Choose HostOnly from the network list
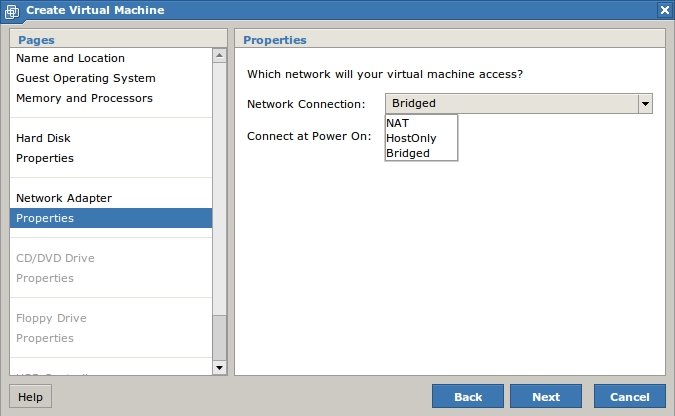The image size is (675, 416). [421, 138]
